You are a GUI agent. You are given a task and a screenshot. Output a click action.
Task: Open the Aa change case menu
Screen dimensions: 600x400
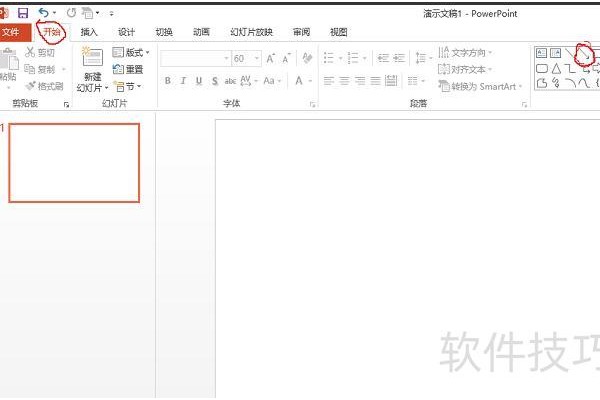272,81
